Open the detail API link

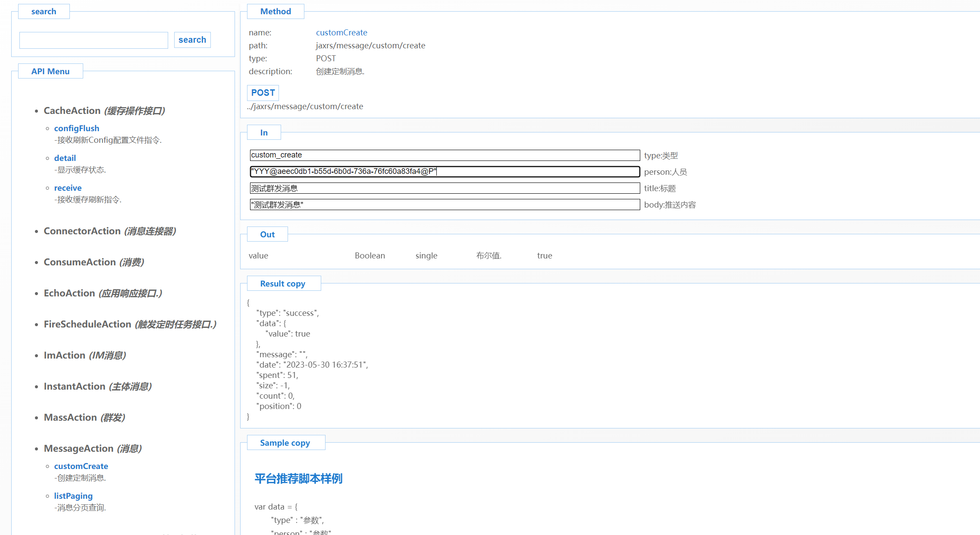[x=65, y=158]
